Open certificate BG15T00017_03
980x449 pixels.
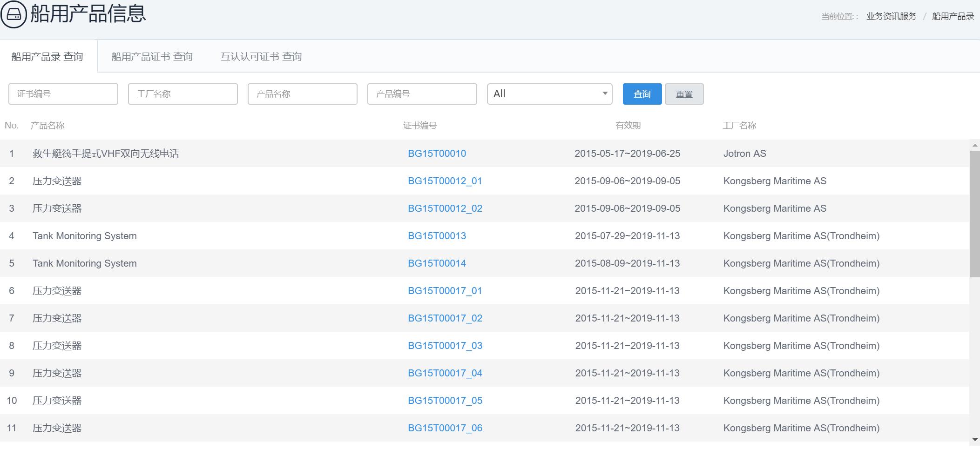pos(445,346)
